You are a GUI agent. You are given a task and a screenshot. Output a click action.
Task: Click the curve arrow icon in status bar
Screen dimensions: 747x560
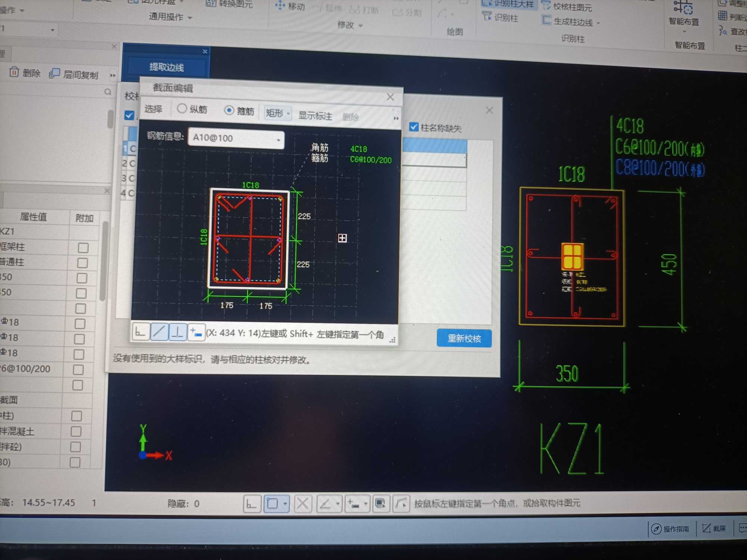[402, 504]
